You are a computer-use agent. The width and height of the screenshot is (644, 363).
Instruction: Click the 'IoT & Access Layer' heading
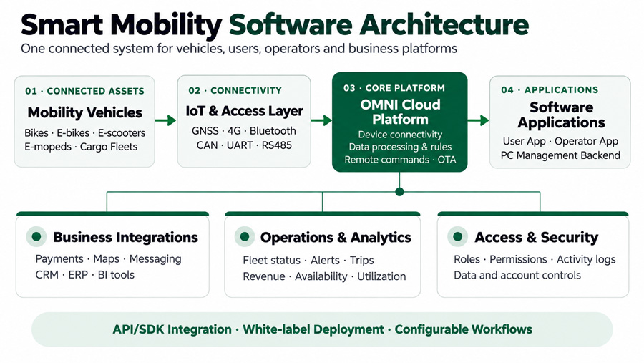point(245,111)
